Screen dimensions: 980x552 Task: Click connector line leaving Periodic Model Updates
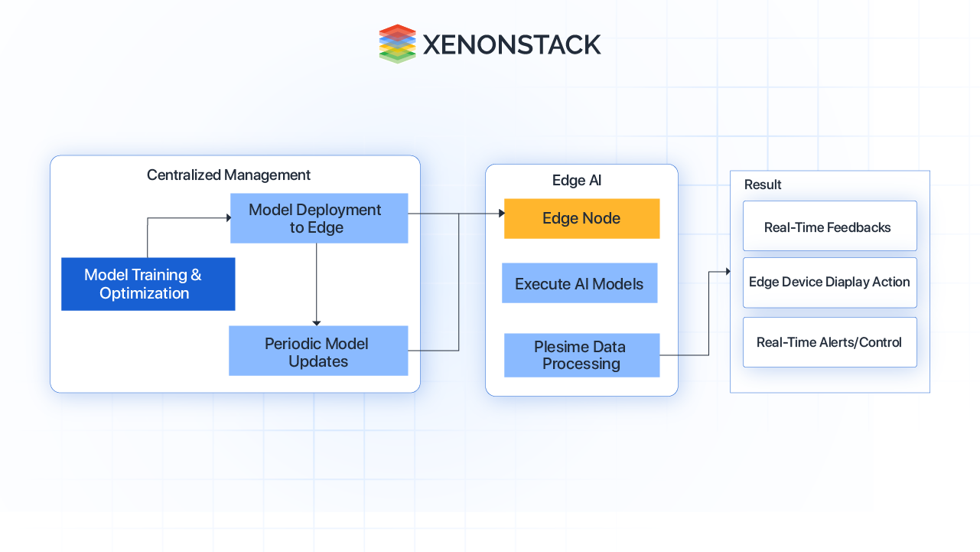click(434, 351)
